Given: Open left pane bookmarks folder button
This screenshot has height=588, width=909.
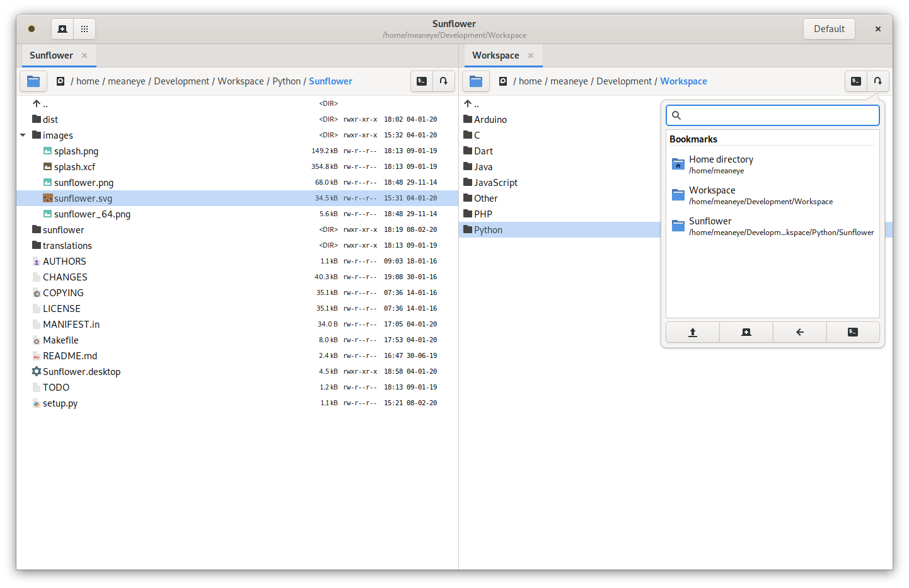Looking at the screenshot, I should click(33, 81).
